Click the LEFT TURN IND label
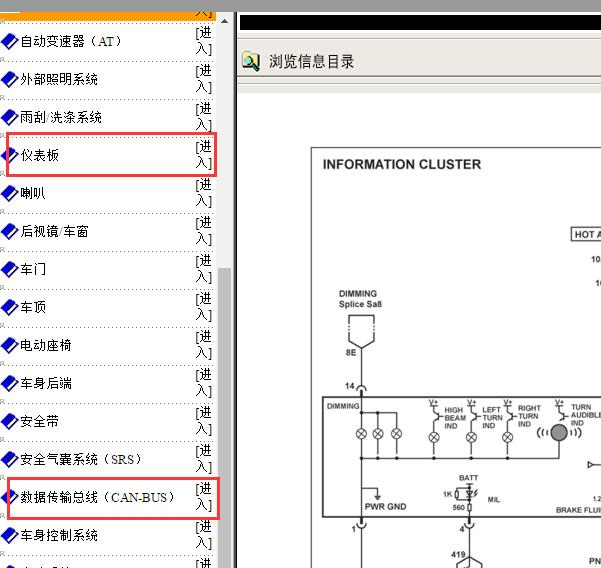 point(491,418)
